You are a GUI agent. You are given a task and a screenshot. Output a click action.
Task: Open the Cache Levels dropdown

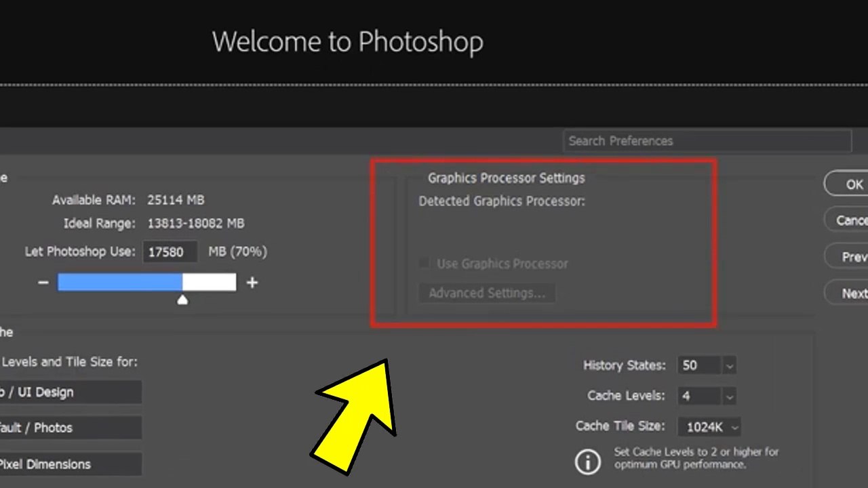730,396
